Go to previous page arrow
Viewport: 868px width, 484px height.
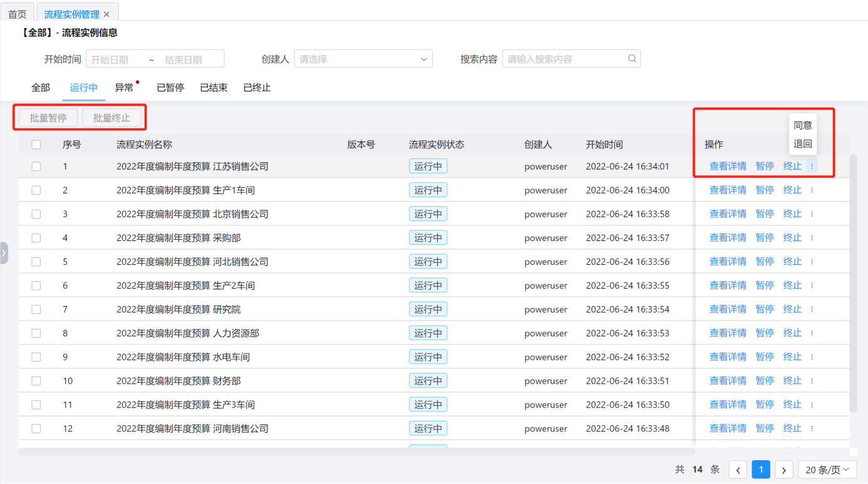(738, 470)
